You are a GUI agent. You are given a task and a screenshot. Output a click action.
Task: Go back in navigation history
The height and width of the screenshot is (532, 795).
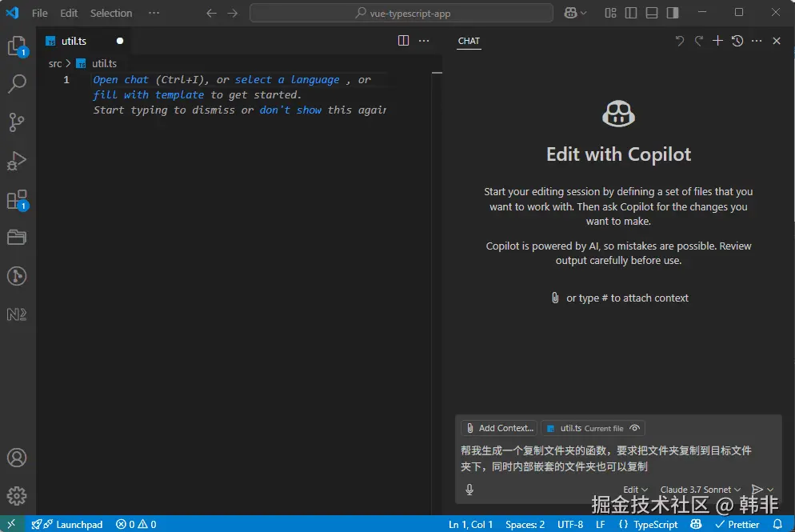tap(211, 13)
